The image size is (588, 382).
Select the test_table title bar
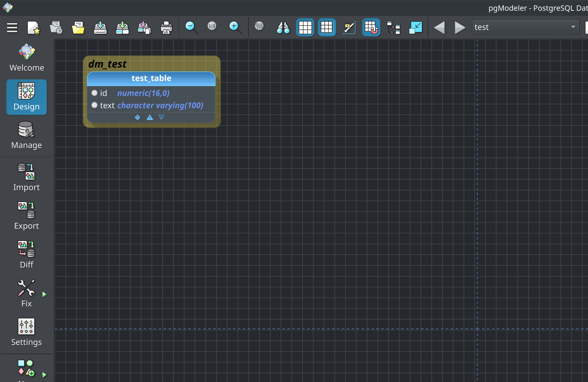coord(151,78)
